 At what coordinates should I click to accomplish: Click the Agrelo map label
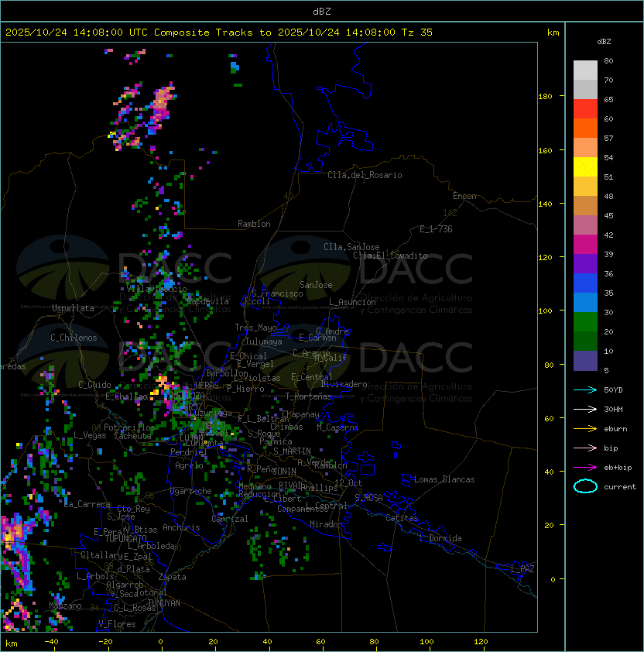click(189, 465)
